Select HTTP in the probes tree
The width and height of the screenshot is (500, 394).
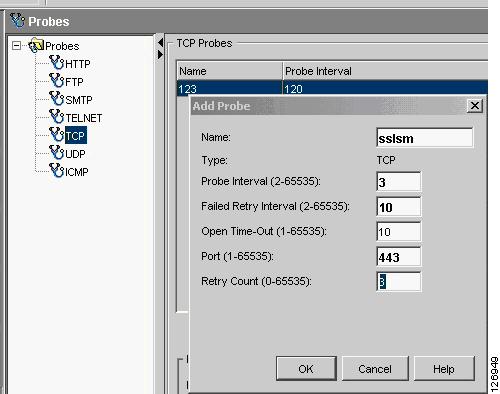[78, 64]
